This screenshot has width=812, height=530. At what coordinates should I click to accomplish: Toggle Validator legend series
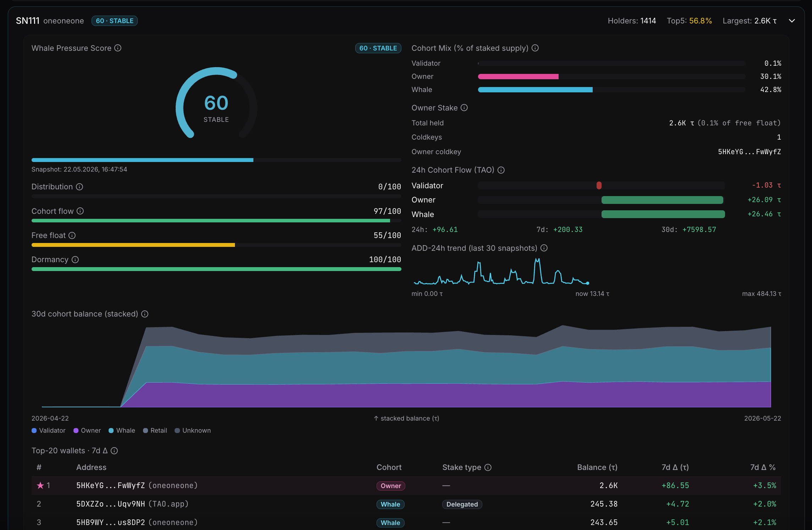pos(49,431)
